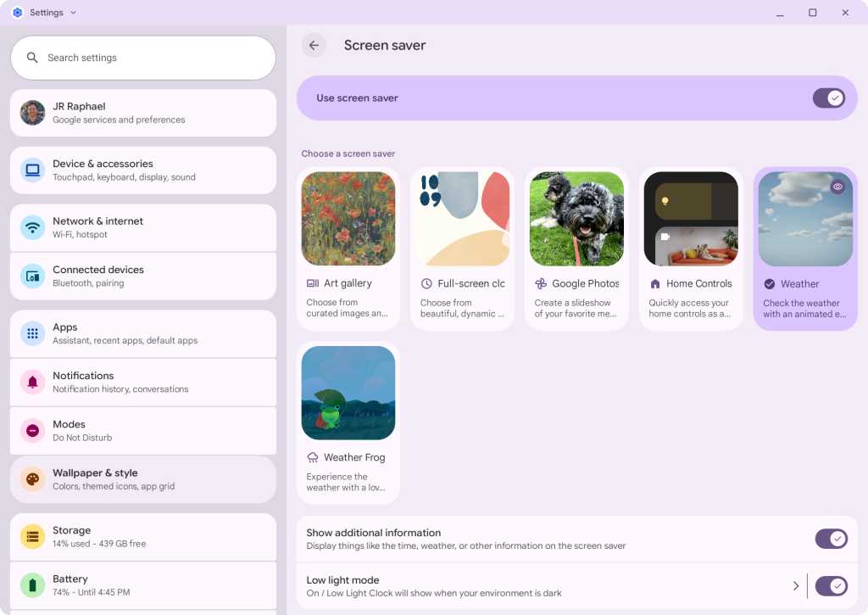Click the Device & accessories laptop icon
Screen dimensions: 868x615
coord(33,171)
